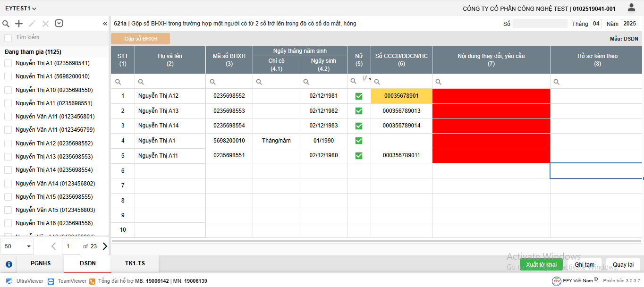Collapse the left panel with double-chevron icon

tap(105, 24)
